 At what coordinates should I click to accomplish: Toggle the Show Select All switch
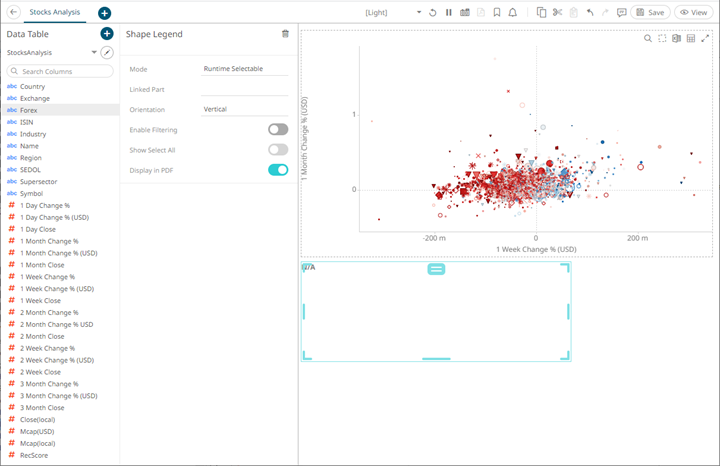[277, 149]
